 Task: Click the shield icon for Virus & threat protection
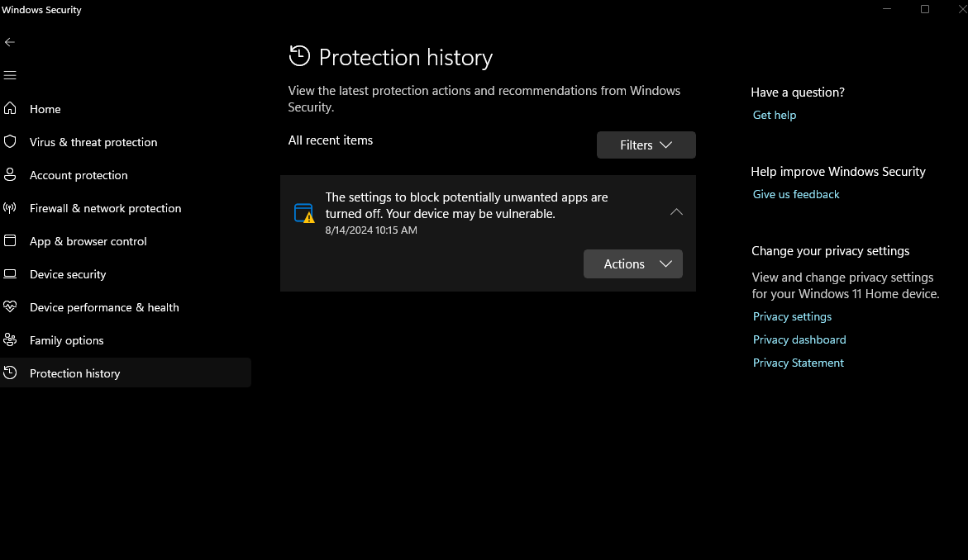(10, 142)
